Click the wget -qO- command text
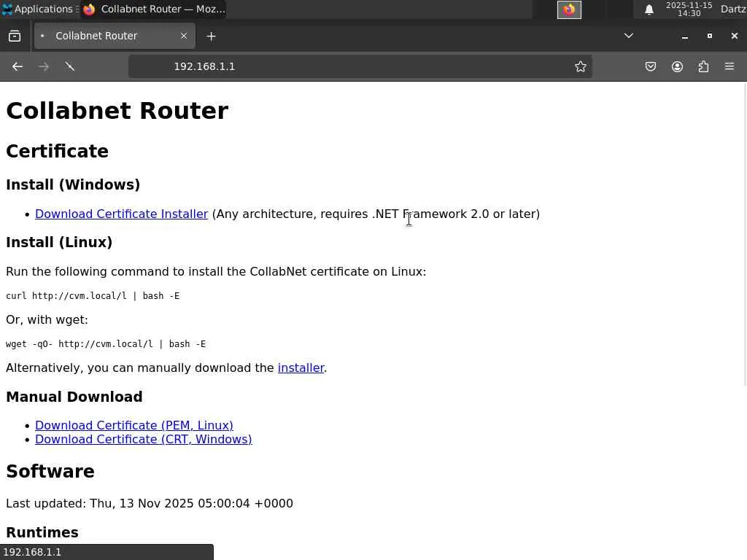The height and width of the screenshot is (560, 747). 106,344
